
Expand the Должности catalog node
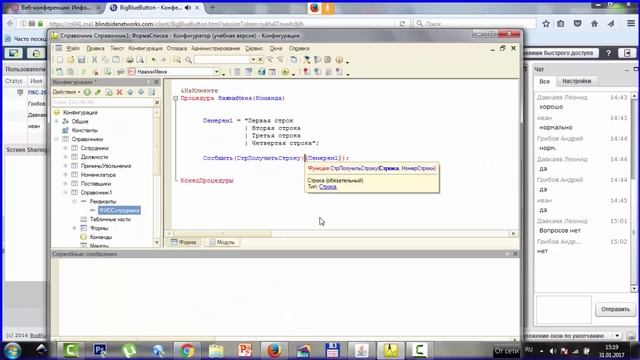65,157
